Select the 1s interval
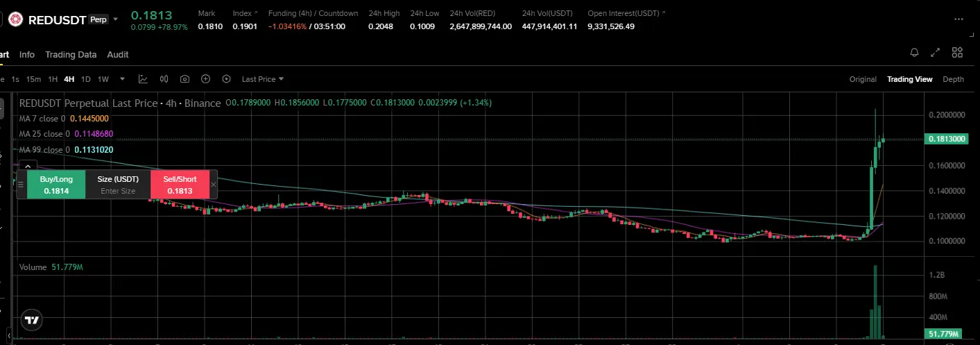This screenshot has height=345, width=980. tap(15, 79)
